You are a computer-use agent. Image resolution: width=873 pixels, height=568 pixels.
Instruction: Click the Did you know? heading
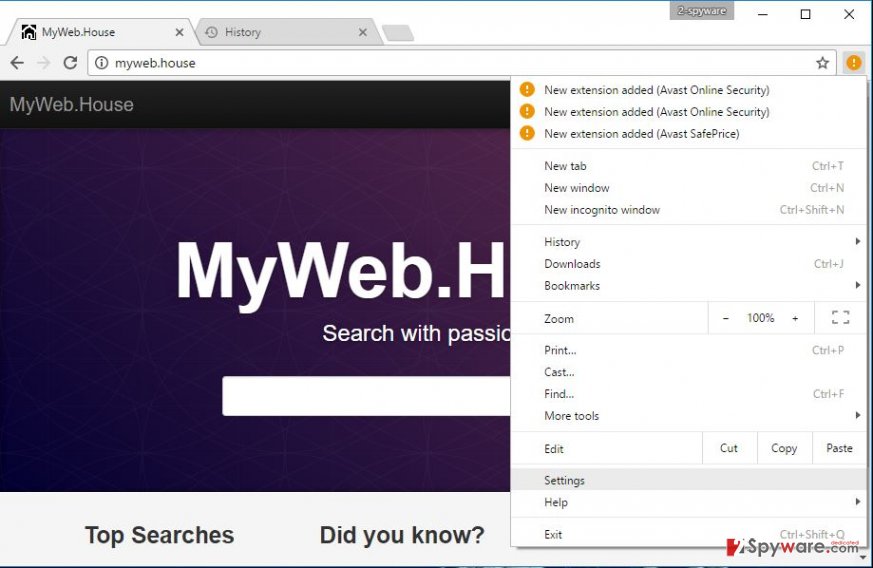tap(402, 535)
